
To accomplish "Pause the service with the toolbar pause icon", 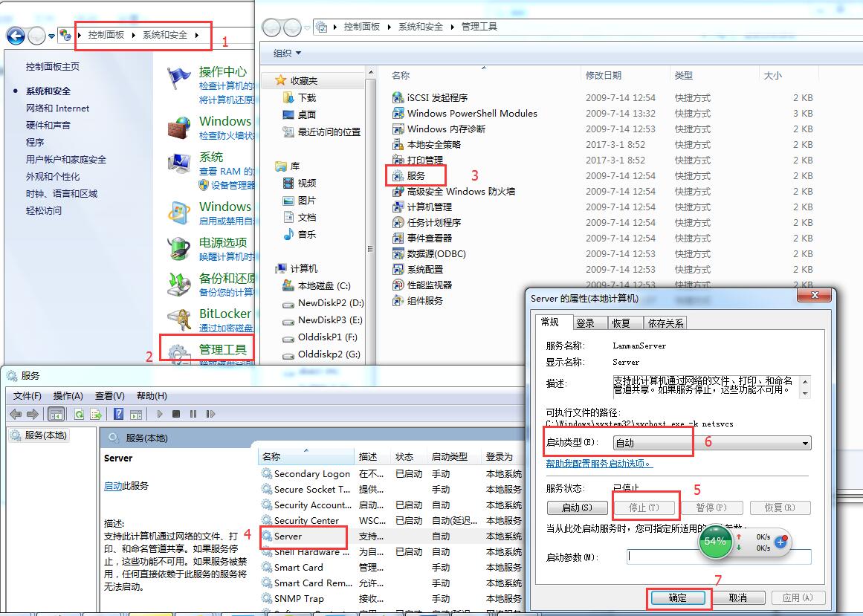I will pos(193,414).
